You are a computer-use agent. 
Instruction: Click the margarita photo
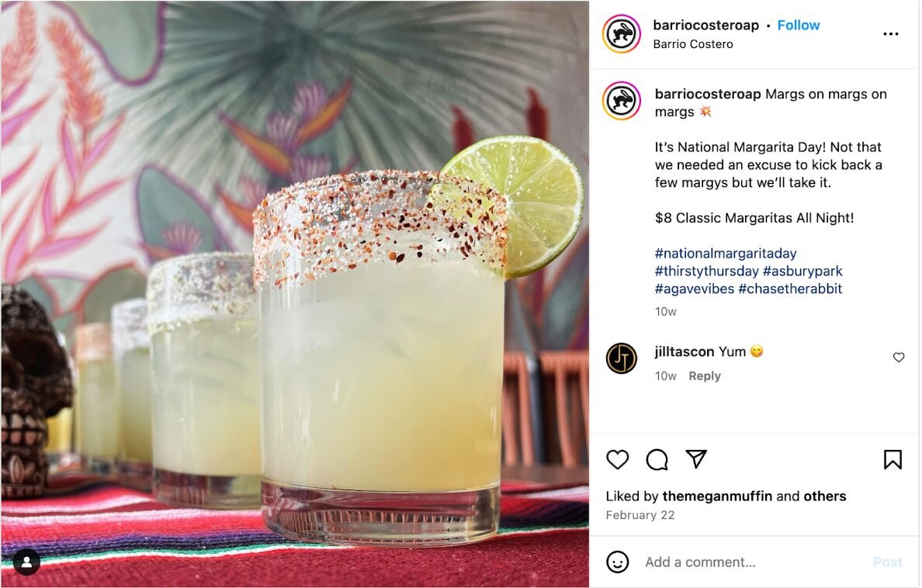[295, 294]
